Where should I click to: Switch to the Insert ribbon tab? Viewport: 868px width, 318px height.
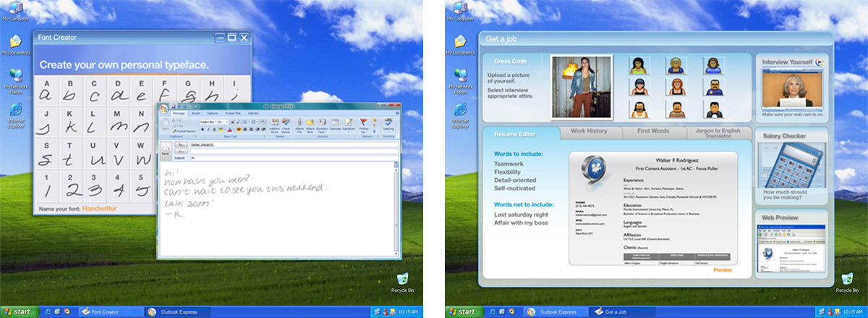[x=195, y=114]
